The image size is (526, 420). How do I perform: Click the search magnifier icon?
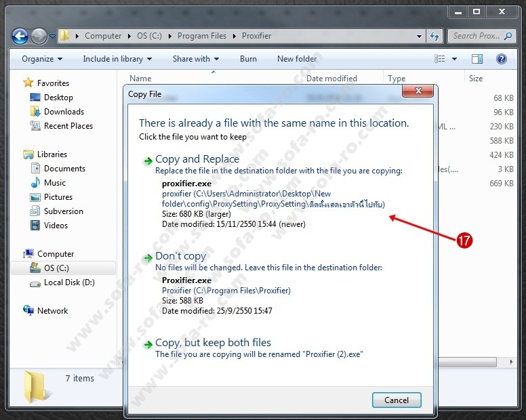pos(508,36)
